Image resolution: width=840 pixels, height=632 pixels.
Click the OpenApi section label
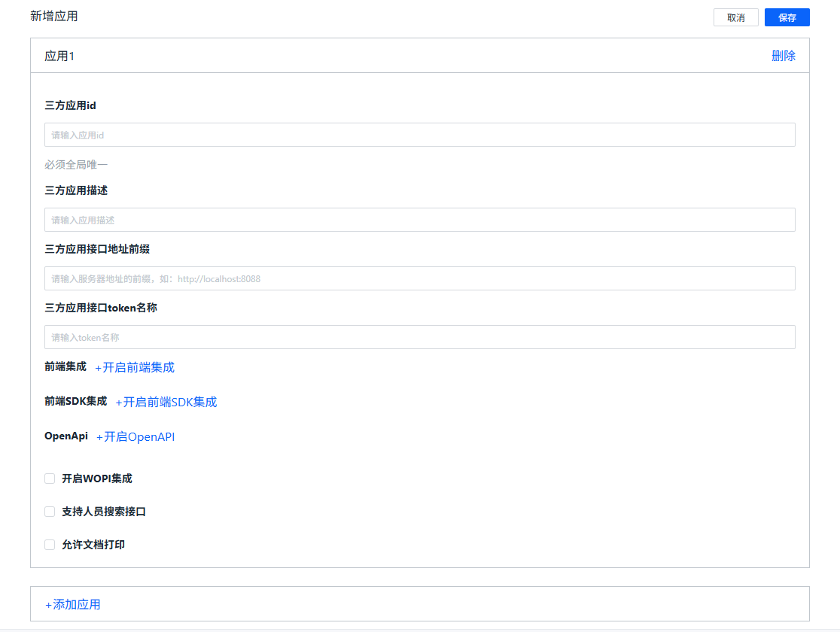pos(65,436)
